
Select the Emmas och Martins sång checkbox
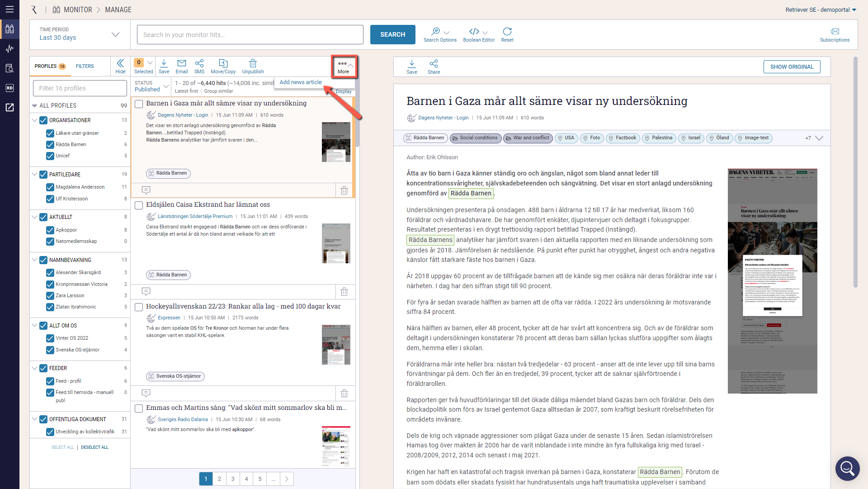coord(139,408)
